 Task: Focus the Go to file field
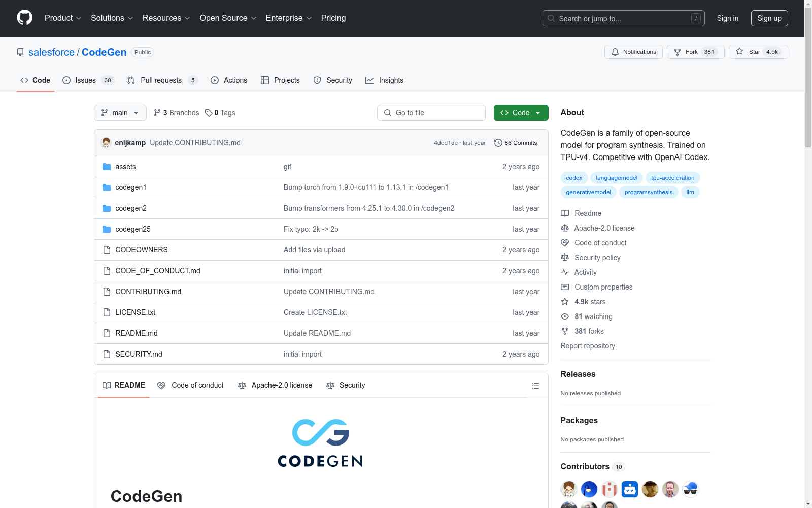[431, 113]
